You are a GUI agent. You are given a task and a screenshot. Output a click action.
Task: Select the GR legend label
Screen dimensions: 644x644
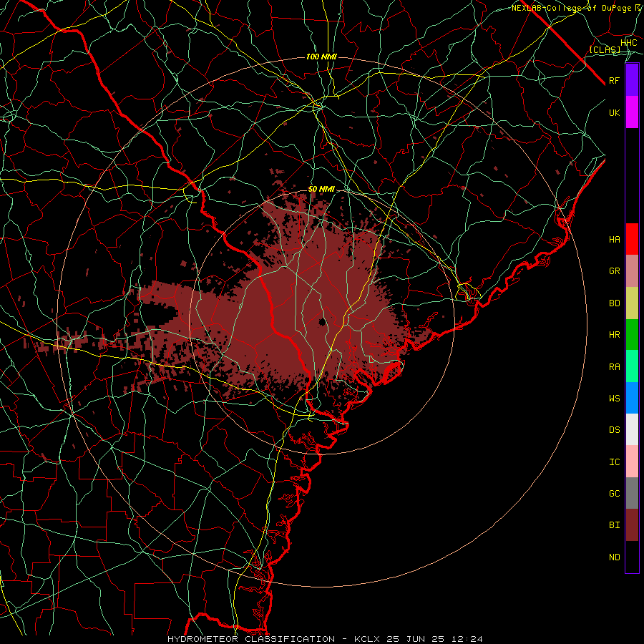(x=614, y=271)
